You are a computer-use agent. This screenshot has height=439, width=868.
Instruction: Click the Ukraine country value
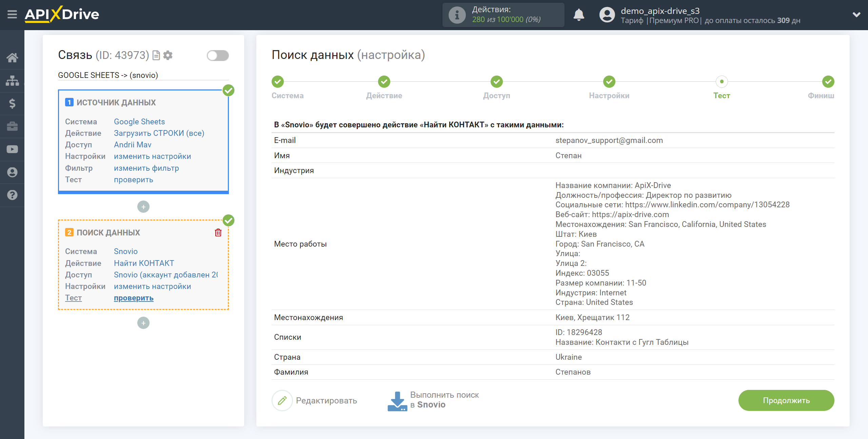[x=569, y=357]
